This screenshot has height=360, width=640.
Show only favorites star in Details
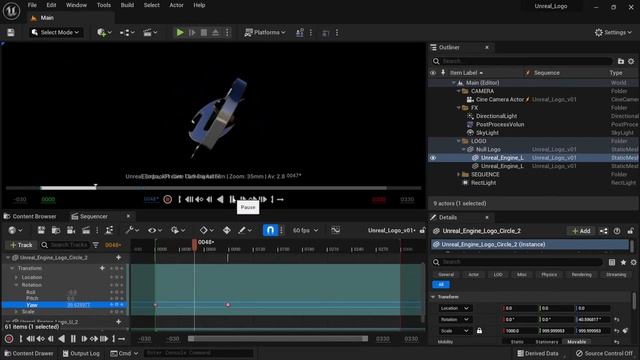623,262
